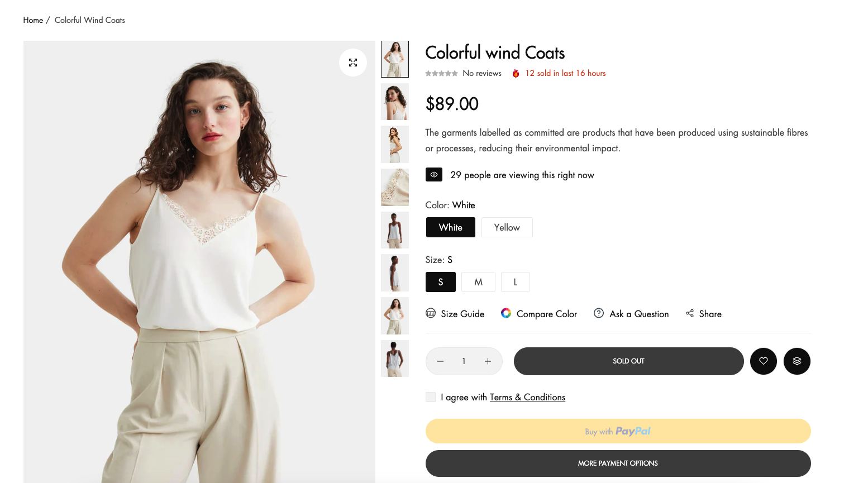Select the White color swatch
The height and width of the screenshot is (483, 868).
pos(450,227)
